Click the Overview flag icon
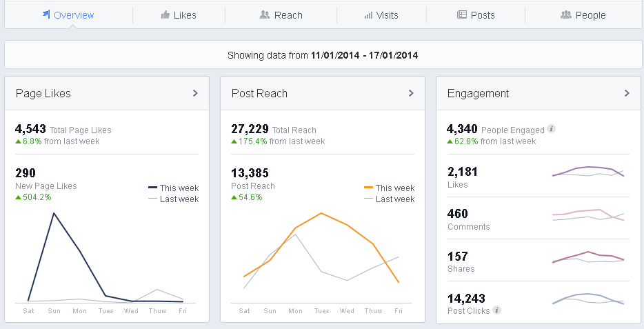Screen dimensions: 644x329 pyautogui.click(x=46, y=14)
